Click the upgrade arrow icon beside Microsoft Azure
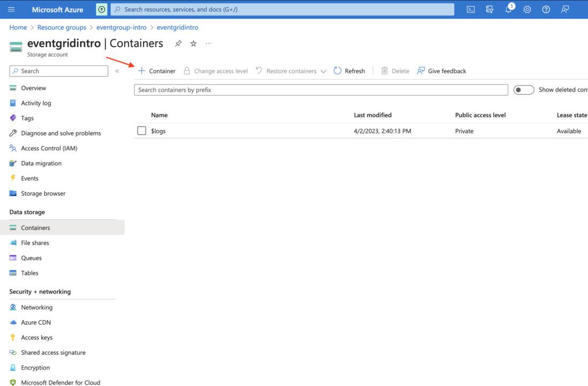Viewport: 588px width, 386px height. tap(102, 10)
